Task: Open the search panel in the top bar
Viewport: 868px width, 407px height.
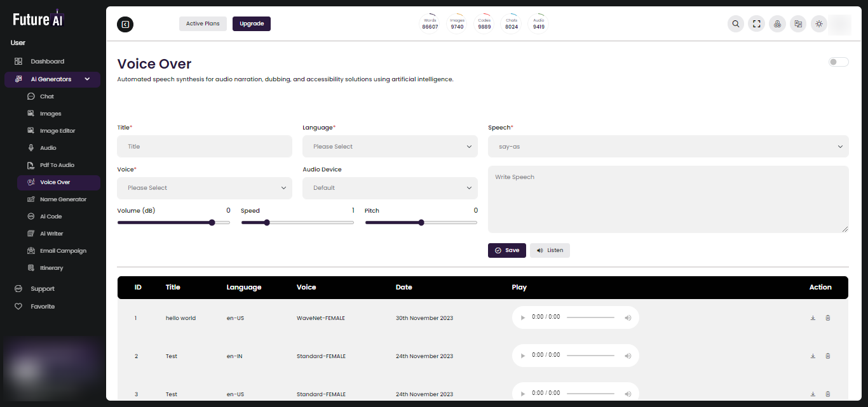Action: point(735,23)
